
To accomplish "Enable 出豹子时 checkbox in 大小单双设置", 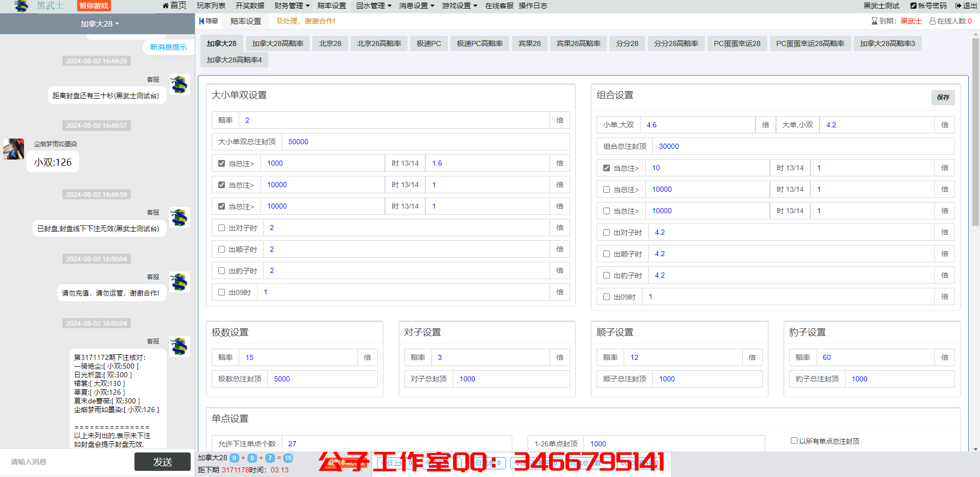I will [221, 271].
